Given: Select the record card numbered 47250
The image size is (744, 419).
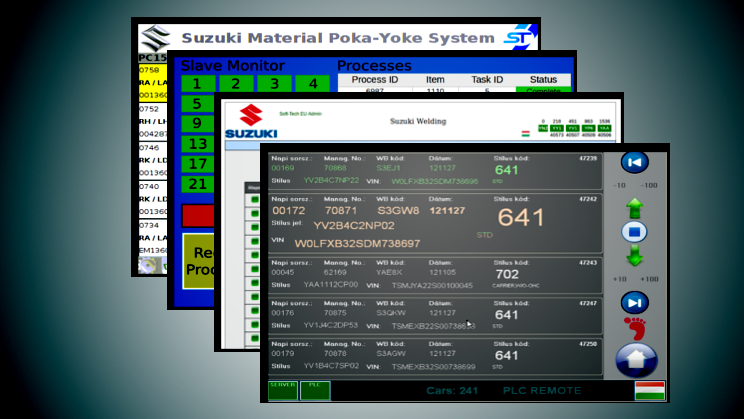Looking at the screenshot, I should tap(435, 357).
